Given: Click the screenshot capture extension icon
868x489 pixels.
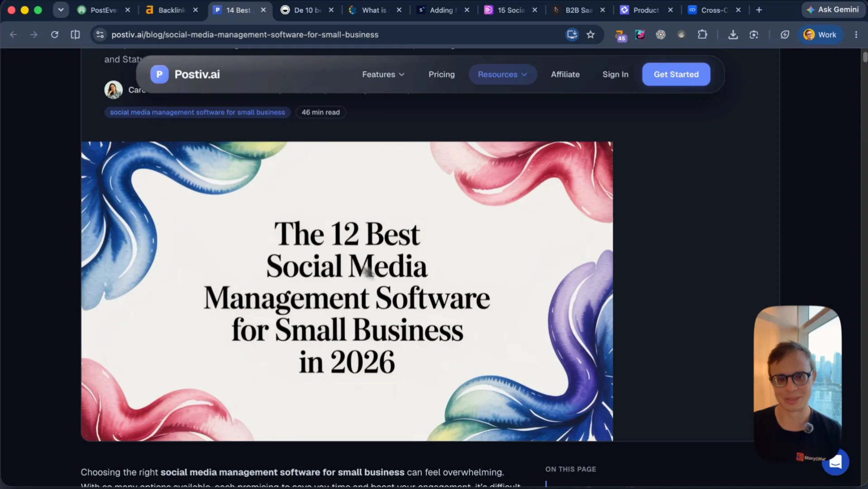Looking at the screenshot, I should pos(754,34).
